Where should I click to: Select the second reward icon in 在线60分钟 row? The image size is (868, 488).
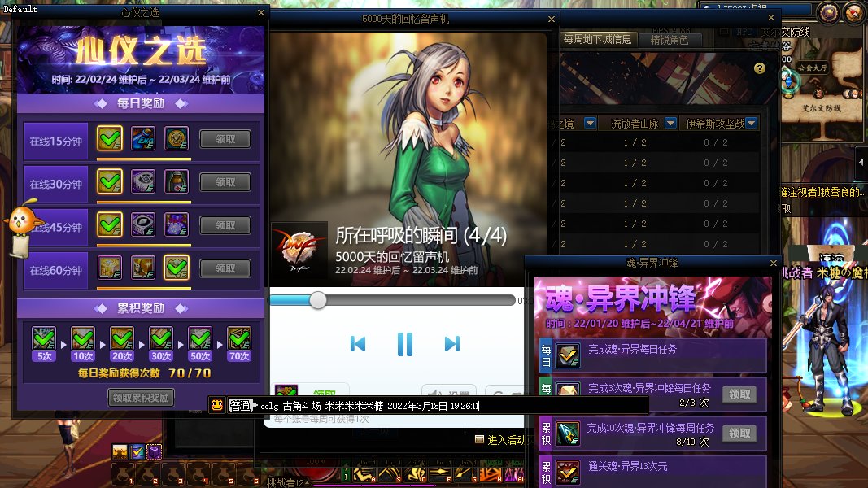tap(143, 268)
